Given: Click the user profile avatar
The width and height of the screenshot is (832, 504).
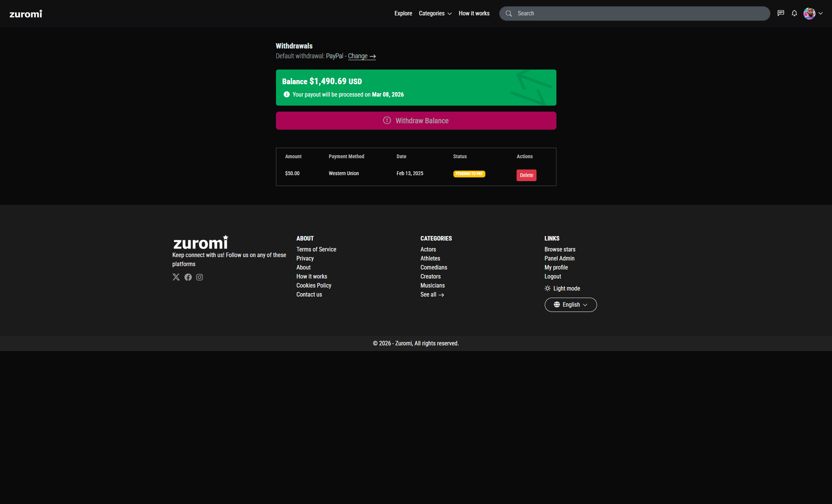Looking at the screenshot, I should 809,13.
